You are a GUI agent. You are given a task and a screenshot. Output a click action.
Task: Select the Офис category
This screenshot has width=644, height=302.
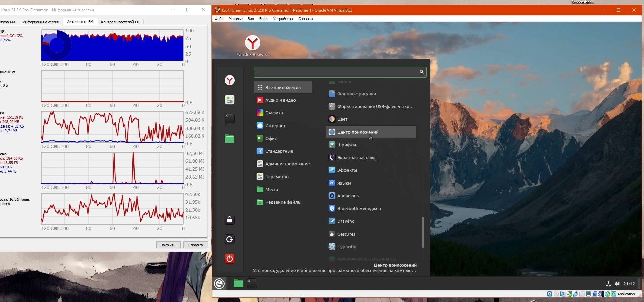[283, 138]
